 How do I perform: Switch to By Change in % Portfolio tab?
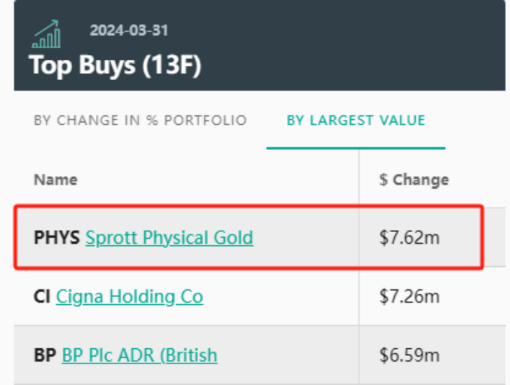pyautogui.click(x=140, y=120)
